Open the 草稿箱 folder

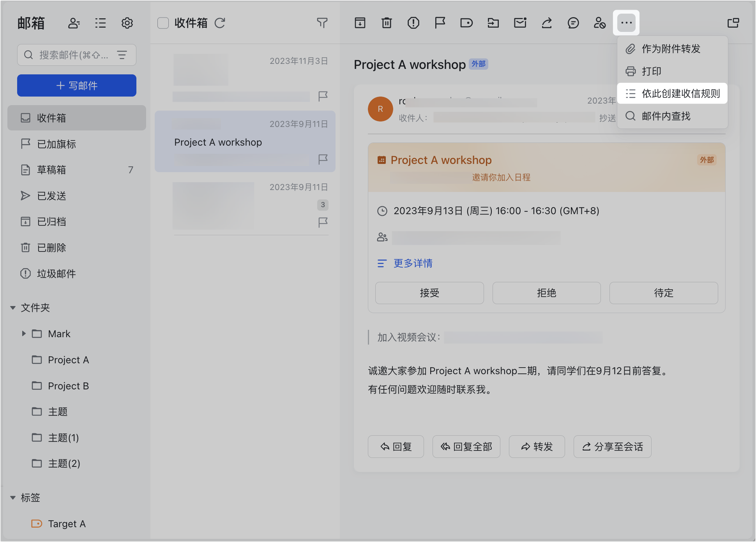point(77,170)
